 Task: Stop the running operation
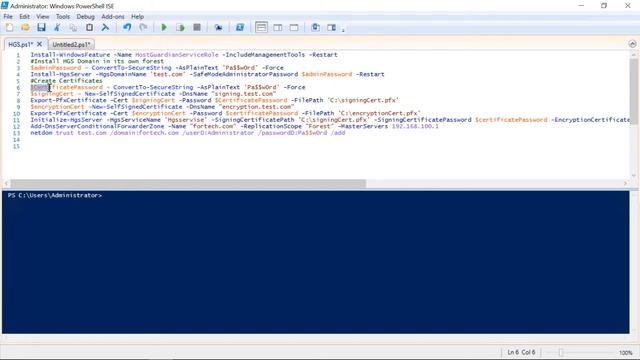197,27
